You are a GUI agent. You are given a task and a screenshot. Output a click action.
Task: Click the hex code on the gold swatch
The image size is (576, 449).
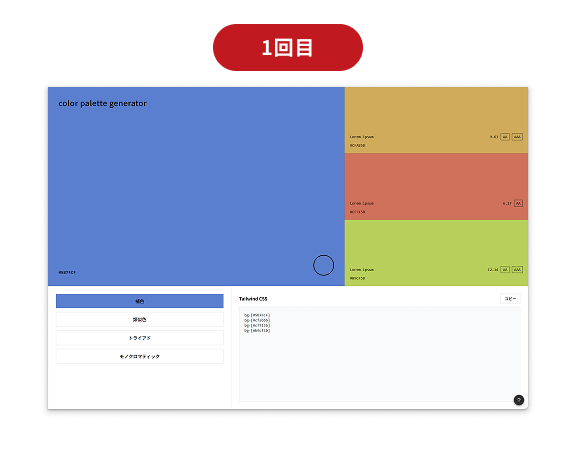tap(357, 146)
